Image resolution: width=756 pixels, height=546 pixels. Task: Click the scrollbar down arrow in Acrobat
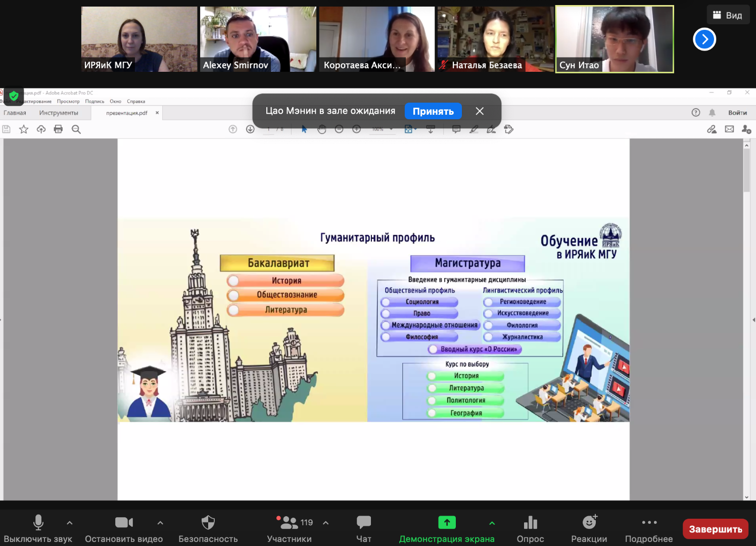point(747,497)
